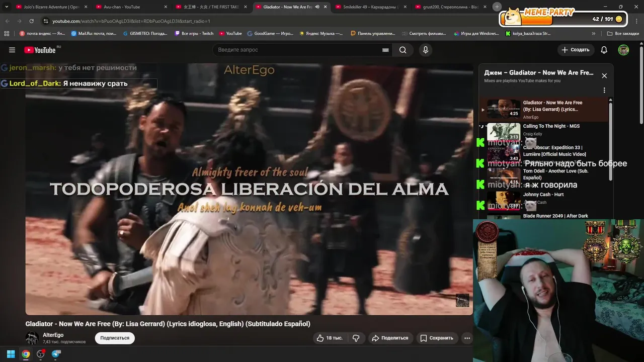Open GoodGame bookmark

pyautogui.click(x=270, y=34)
